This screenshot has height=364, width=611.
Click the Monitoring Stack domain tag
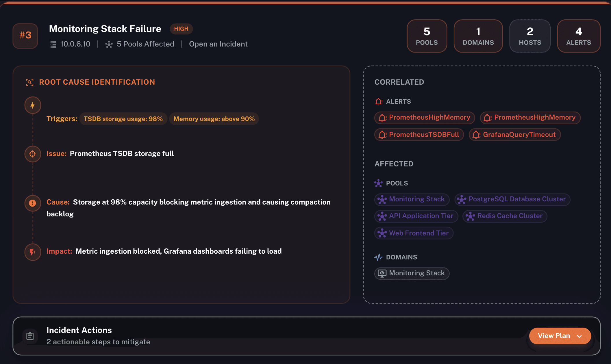pos(412,273)
